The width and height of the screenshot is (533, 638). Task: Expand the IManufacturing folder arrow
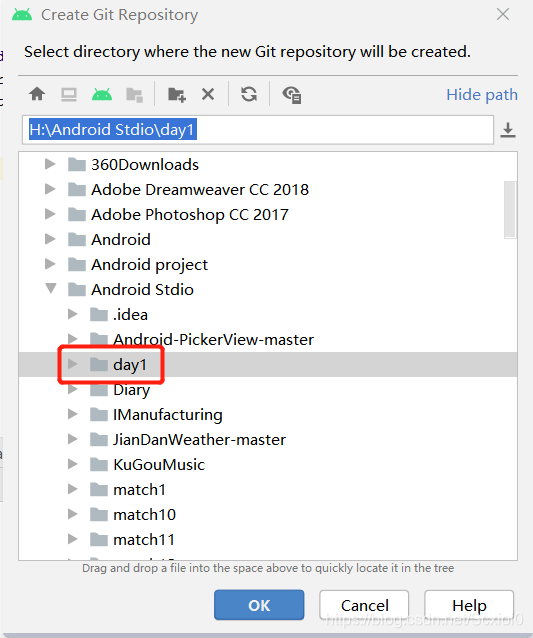(x=72, y=414)
